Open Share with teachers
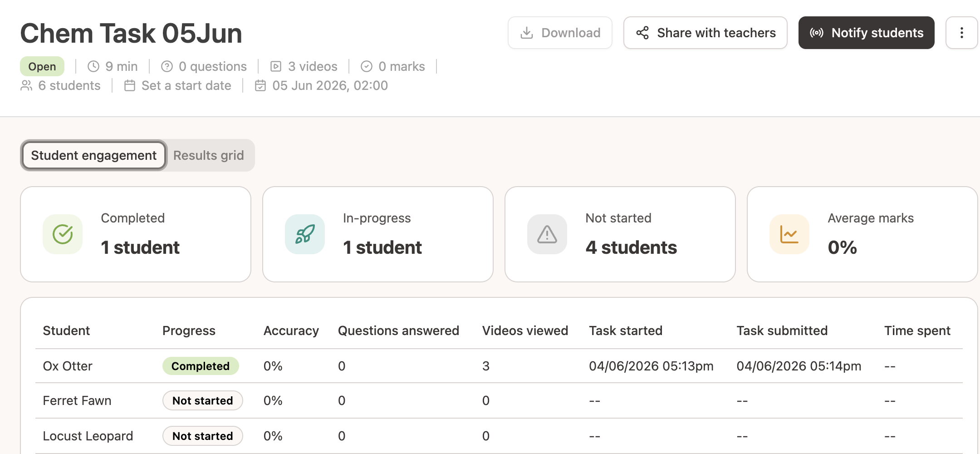Viewport: 980px width, 454px height. [705, 33]
